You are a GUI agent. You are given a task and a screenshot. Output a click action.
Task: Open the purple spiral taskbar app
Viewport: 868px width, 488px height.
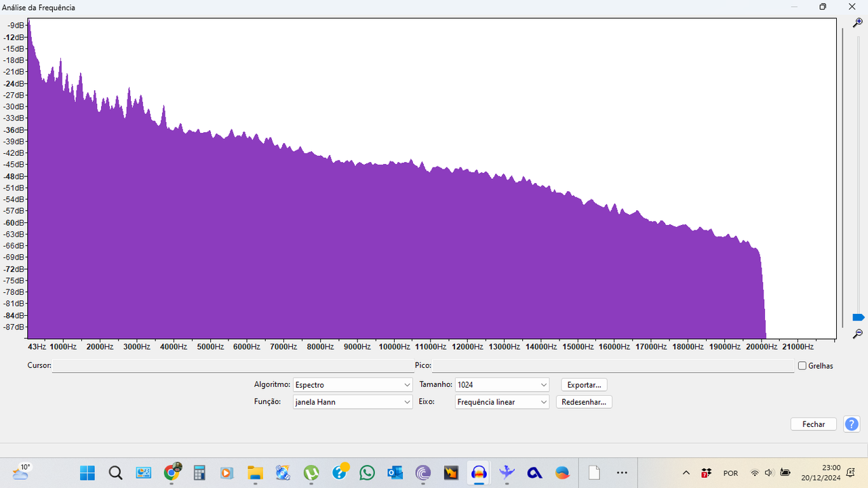[423, 472]
